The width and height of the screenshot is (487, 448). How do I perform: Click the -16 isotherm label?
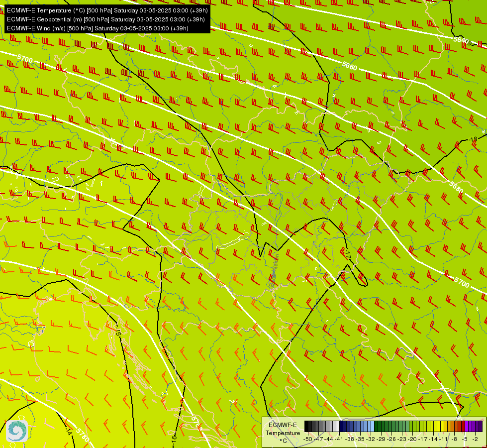(x=174, y=440)
